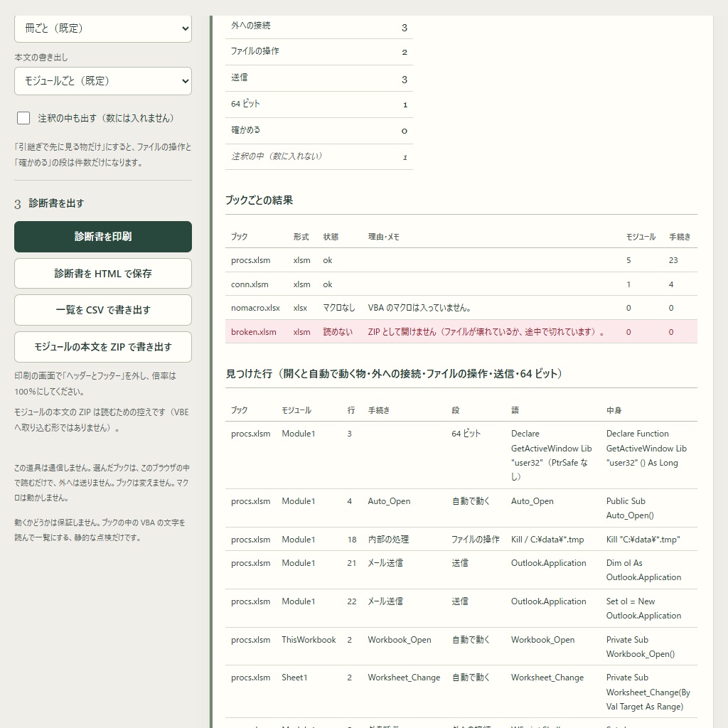Expand the モジュールごと（既定） dropdown
This screenshot has height=728, width=728.
pos(102,81)
